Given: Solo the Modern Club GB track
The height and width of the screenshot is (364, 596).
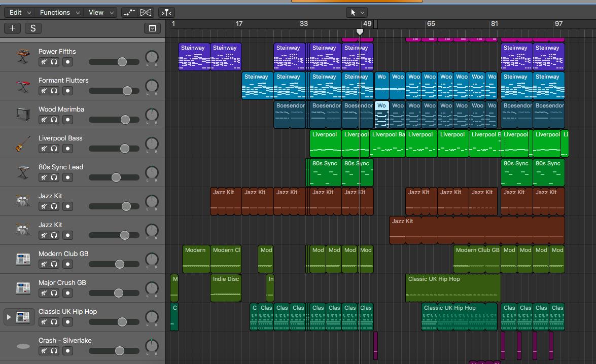Looking at the screenshot, I should pos(54,264).
